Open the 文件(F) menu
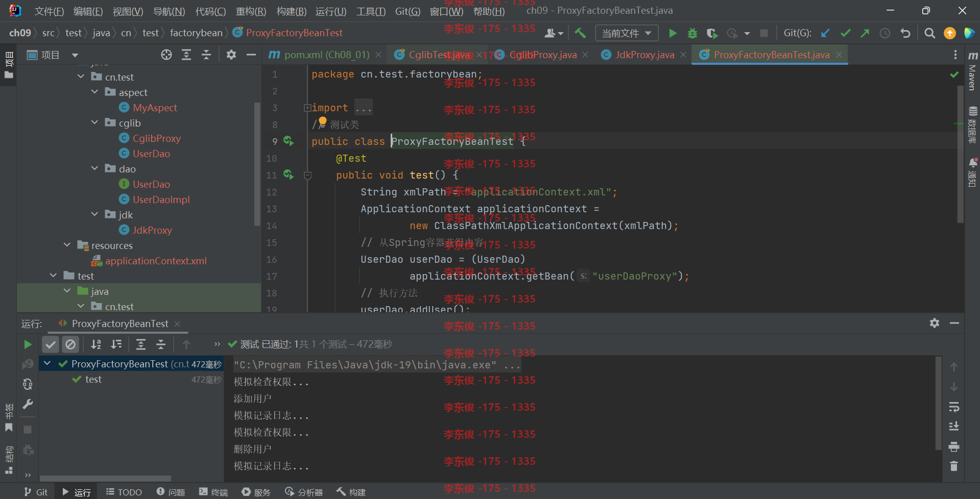 click(x=49, y=11)
